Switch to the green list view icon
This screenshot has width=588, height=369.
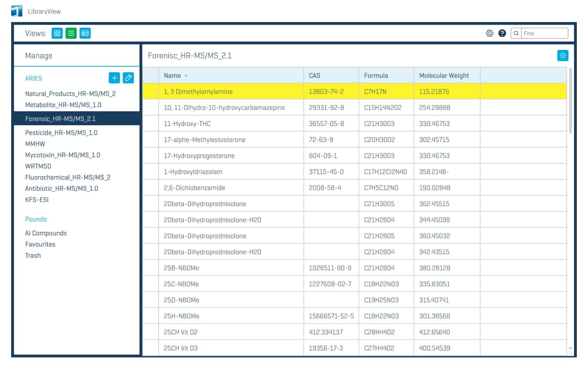[71, 33]
